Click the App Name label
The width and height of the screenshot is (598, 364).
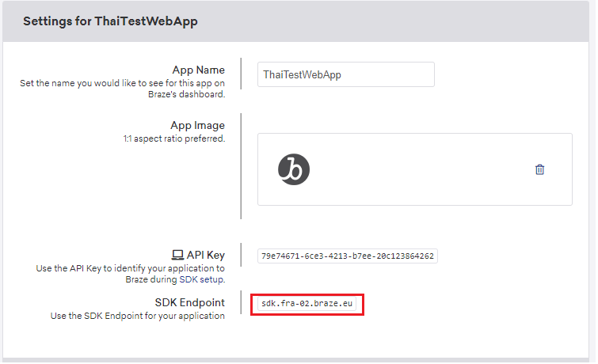pyautogui.click(x=198, y=70)
